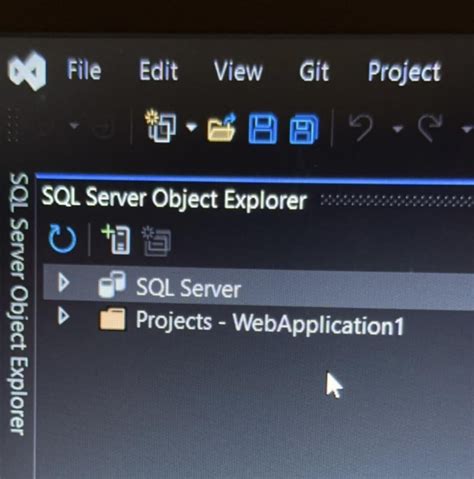Open the Undo history dropdown arrow
The width and height of the screenshot is (474, 479).
point(397,128)
